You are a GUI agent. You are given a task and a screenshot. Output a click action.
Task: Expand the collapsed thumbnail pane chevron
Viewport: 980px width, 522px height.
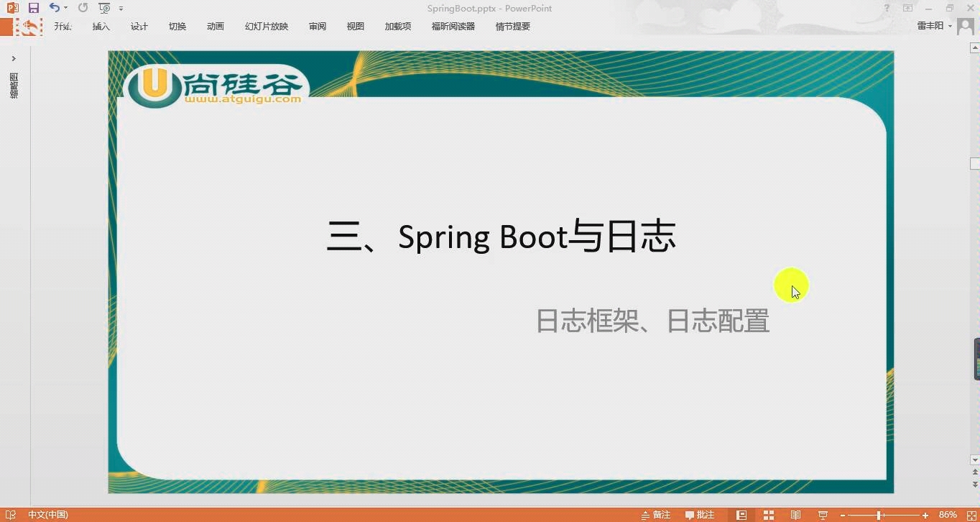(x=14, y=58)
